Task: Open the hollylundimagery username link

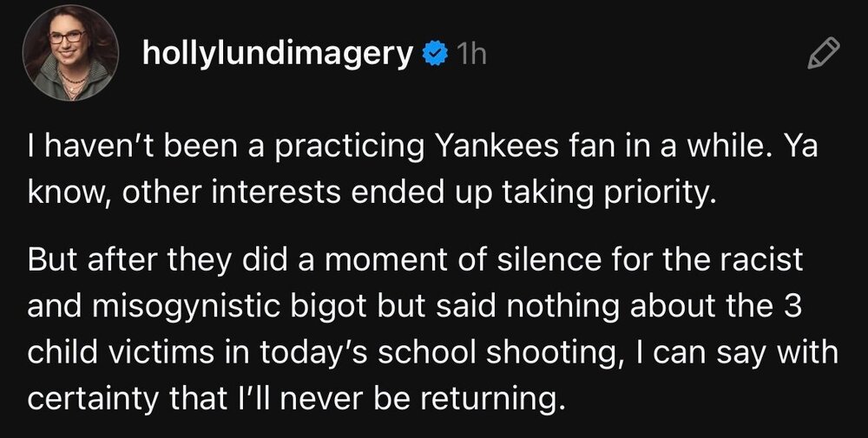Action: coord(277,56)
